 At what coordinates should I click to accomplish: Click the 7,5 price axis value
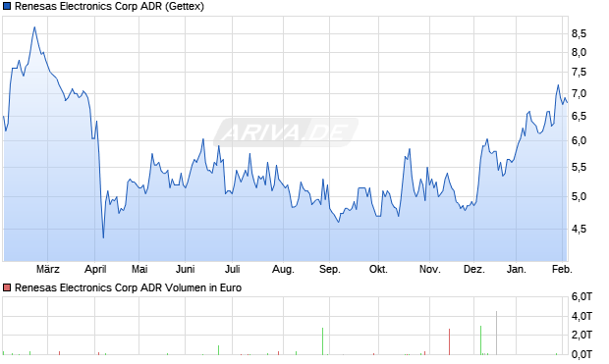coord(579,73)
